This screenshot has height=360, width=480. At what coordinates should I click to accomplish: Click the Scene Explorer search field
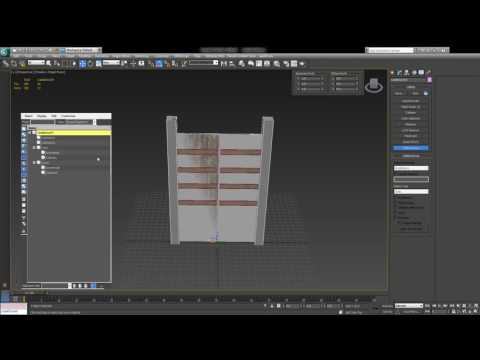(x=43, y=122)
